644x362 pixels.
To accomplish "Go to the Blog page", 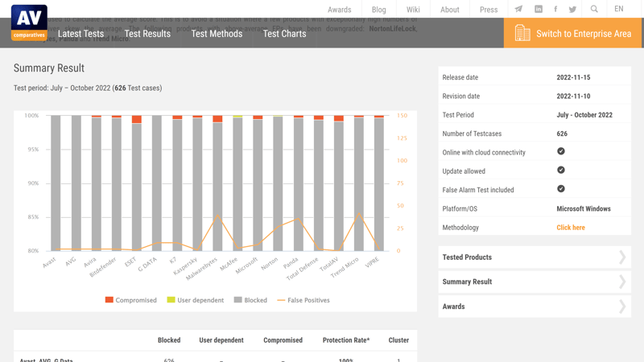I will tap(378, 10).
